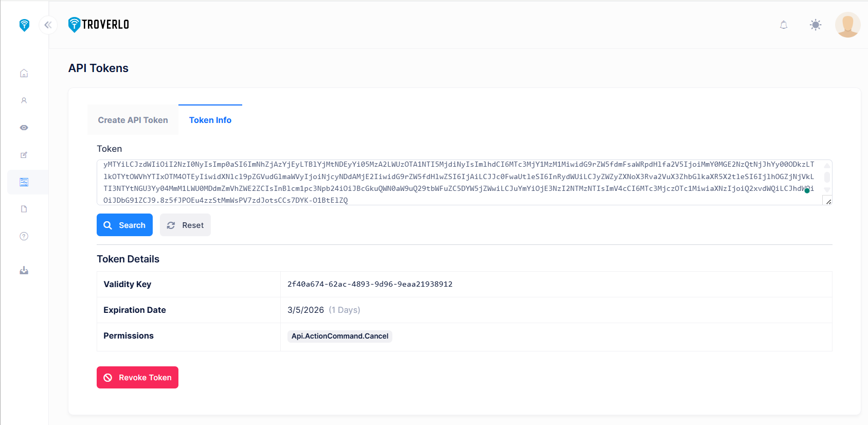The height and width of the screenshot is (425, 868).
Task: Click the download tray sidebar icon
Action: [x=24, y=271]
